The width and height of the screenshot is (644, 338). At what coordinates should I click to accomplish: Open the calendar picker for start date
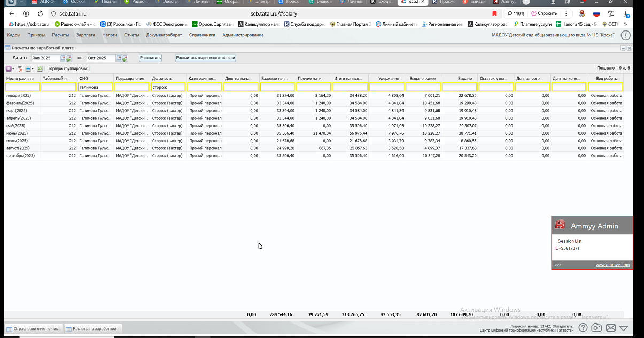click(x=63, y=58)
